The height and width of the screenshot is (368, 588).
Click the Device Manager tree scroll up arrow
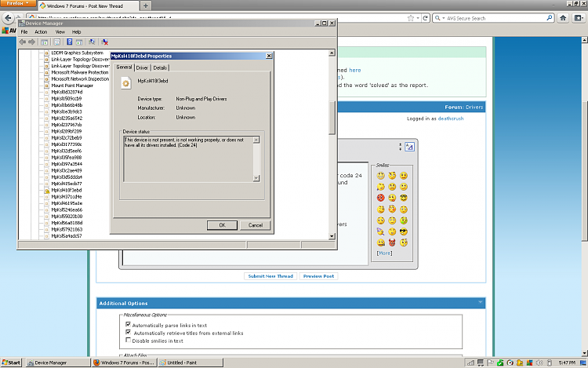[x=332, y=53]
